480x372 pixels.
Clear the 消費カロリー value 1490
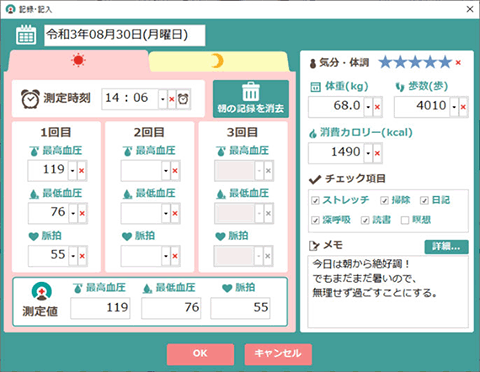pos(377,153)
